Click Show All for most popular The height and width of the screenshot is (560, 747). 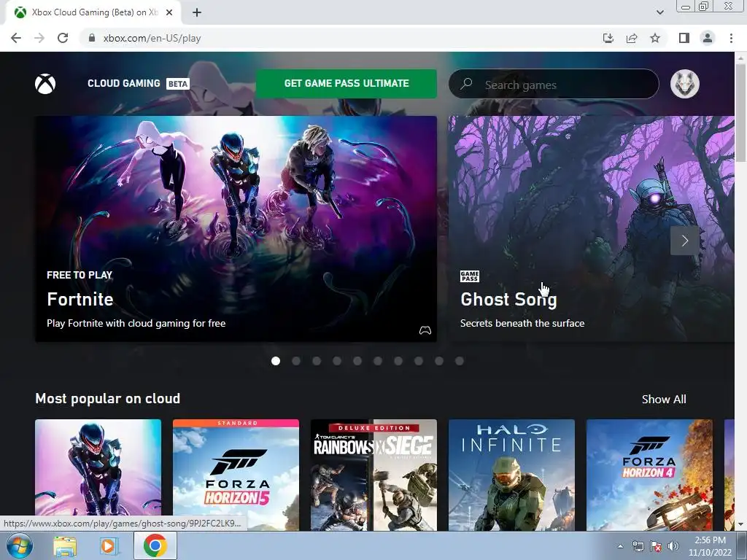coord(664,399)
